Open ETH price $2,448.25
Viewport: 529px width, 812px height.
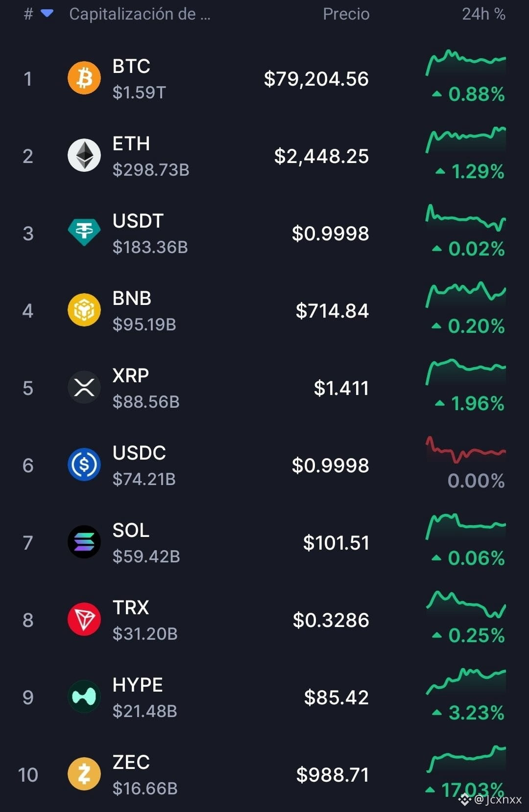[321, 156]
